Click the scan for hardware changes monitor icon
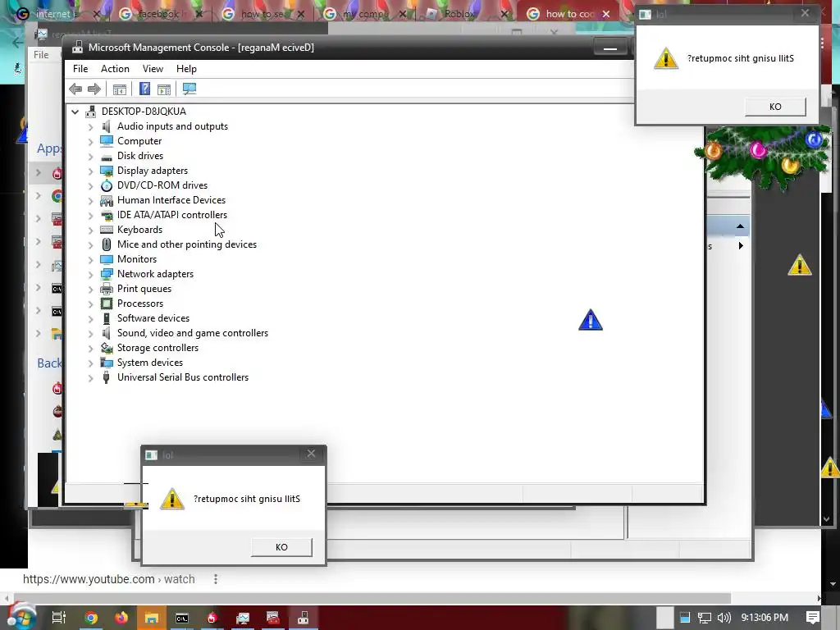Viewport: 840px width, 630px height. click(189, 89)
